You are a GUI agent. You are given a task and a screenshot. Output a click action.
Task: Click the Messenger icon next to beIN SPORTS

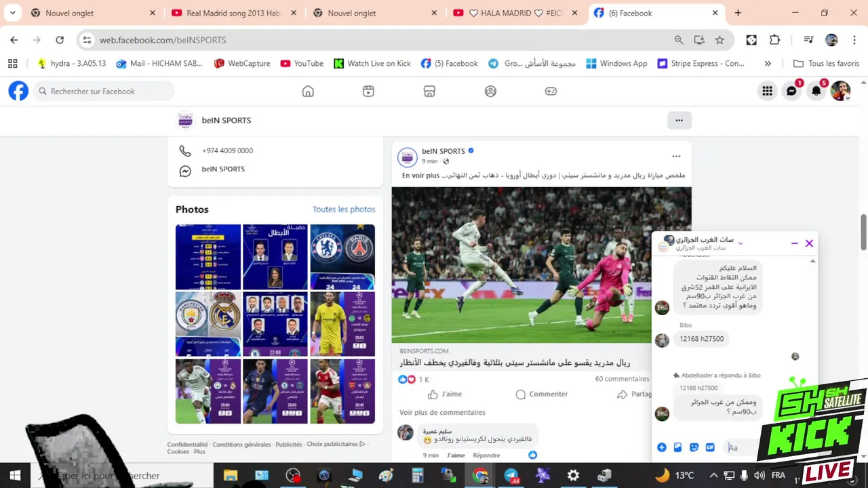click(185, 171)
